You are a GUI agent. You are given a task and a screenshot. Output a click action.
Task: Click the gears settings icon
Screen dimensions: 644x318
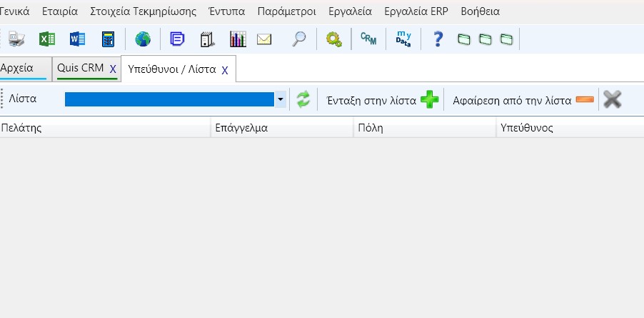[x=334, y=39]
